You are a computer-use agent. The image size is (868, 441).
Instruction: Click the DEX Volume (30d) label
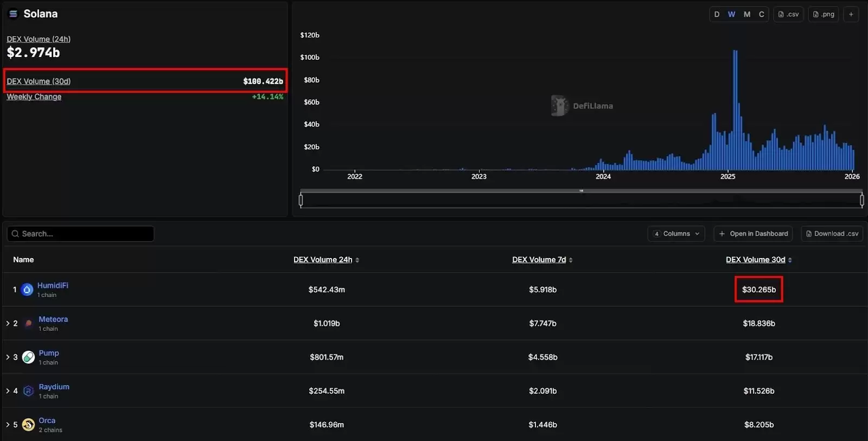pyautogui.click(x=39, y=81)
